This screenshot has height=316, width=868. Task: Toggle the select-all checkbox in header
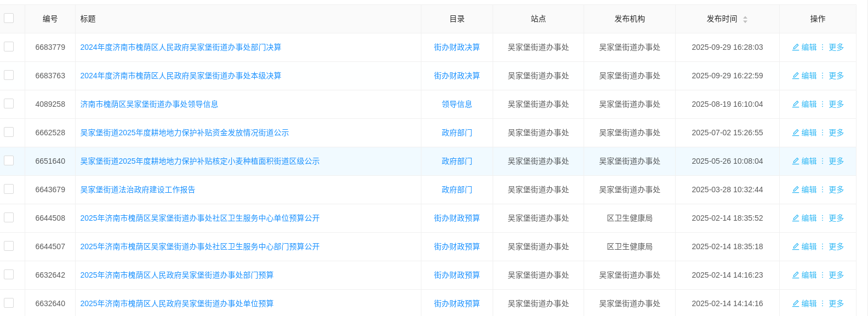9,18
